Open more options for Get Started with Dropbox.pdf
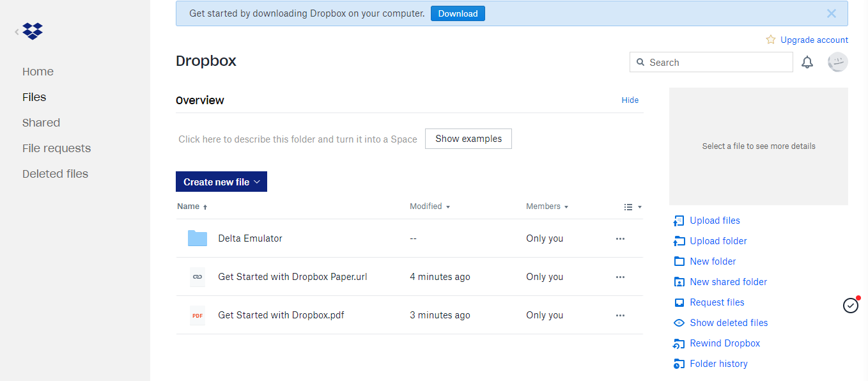 coord(620,315)
